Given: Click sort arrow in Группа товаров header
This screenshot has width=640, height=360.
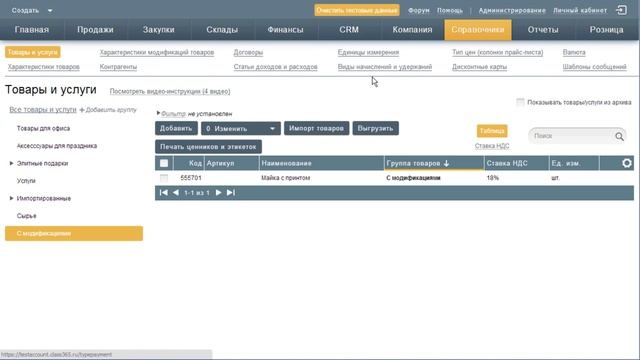Looking at the screenshot, I should [x=447, y=163].
